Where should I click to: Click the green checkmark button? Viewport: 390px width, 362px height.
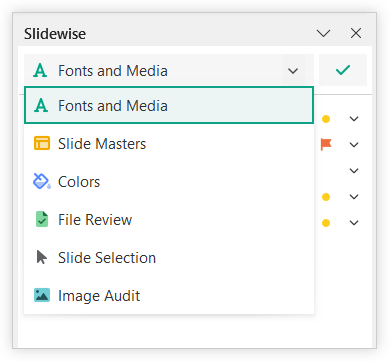pos(343,70)
